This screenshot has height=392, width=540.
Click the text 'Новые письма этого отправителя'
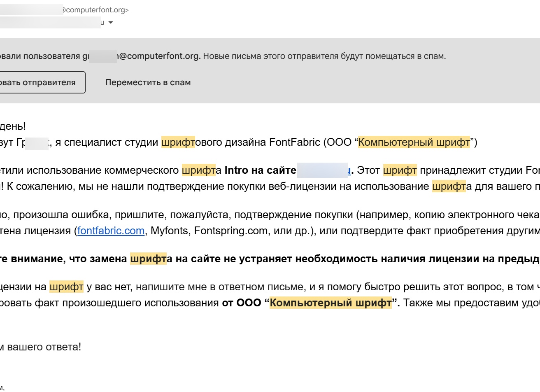pyautogui.click(x=271, y=56)
